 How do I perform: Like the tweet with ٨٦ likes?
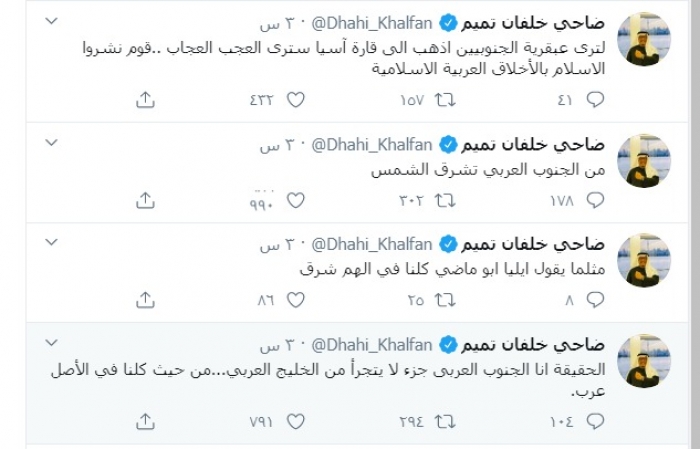(295, 299)
